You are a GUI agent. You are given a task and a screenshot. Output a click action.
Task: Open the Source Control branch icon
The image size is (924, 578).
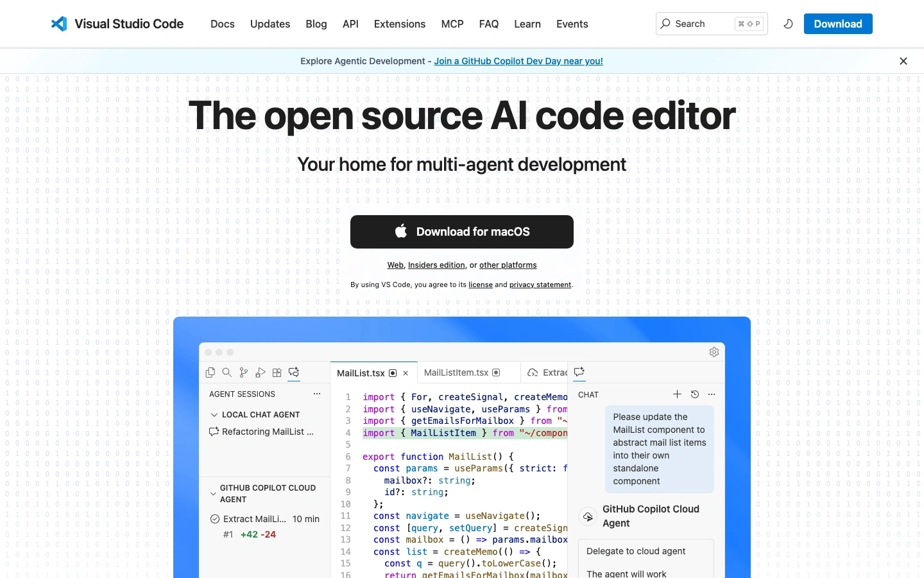243,372
